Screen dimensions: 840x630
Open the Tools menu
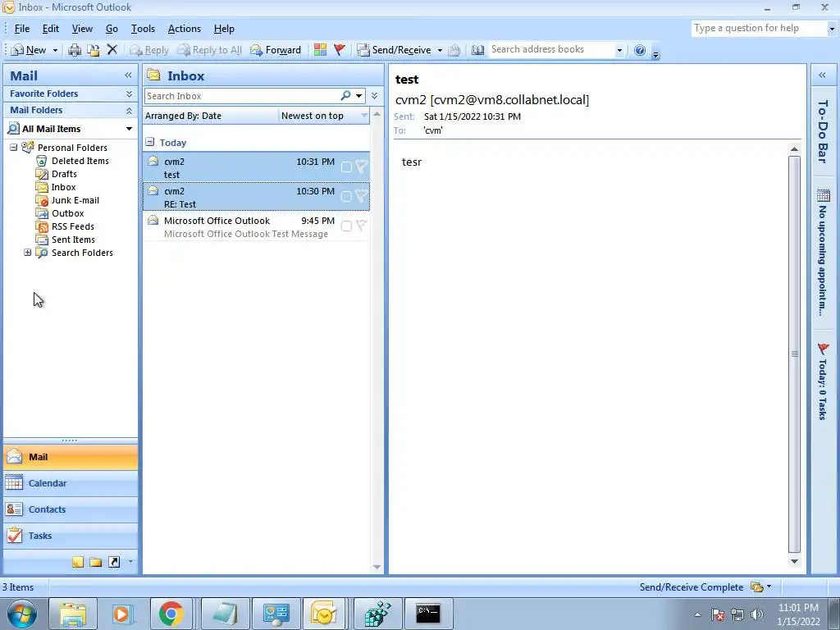(143, 29)
